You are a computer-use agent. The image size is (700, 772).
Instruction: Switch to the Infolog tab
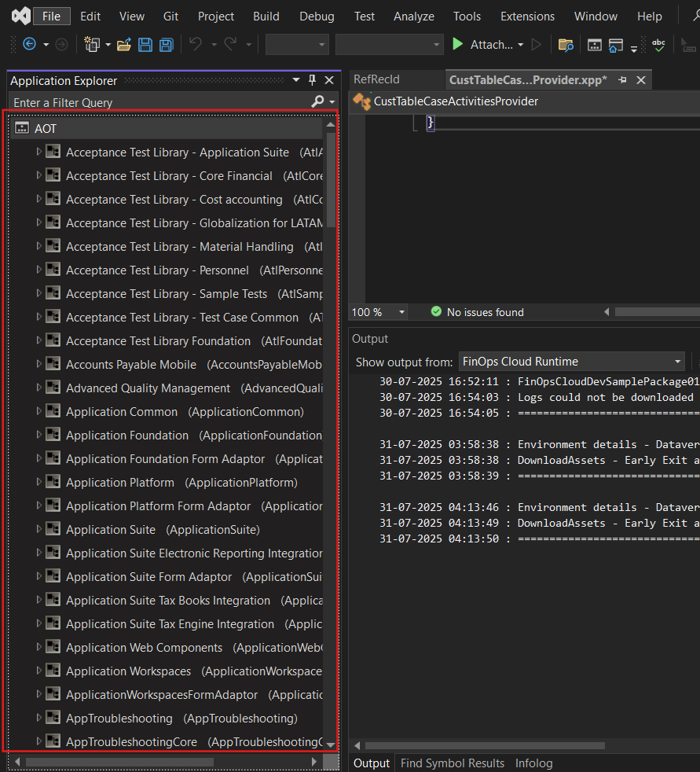click(533, 763)
